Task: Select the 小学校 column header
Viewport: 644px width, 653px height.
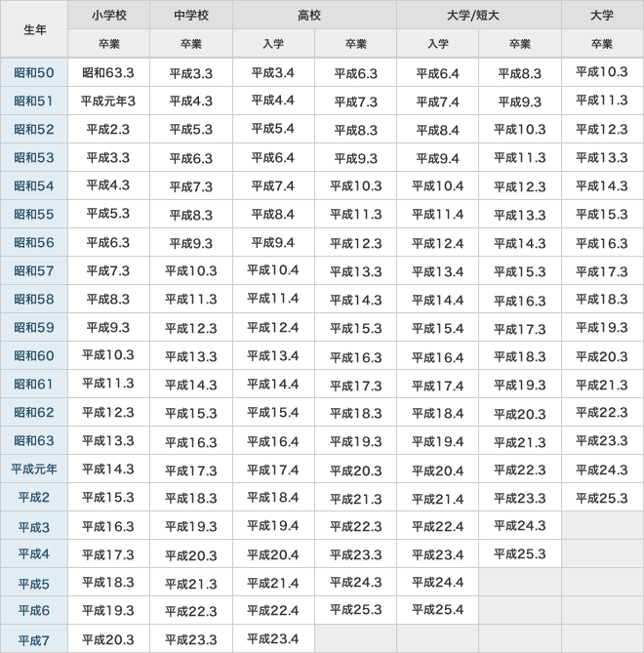Action: coord(108,16)
